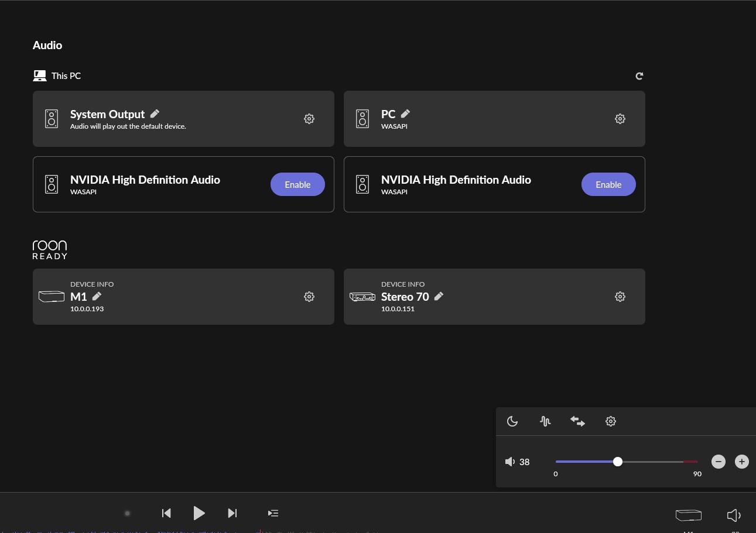Decrease volume with minus button
Viewport: 756px width, 533px height.
[719, 462]
